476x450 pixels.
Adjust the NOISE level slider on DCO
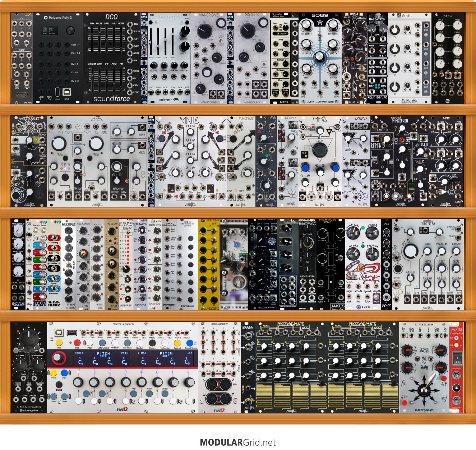click(x=121, y=40)
